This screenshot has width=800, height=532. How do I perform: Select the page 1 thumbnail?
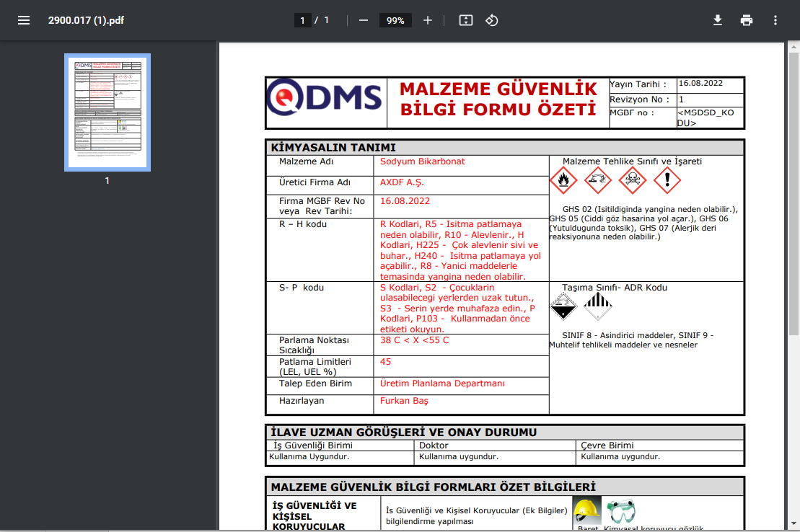107,112
